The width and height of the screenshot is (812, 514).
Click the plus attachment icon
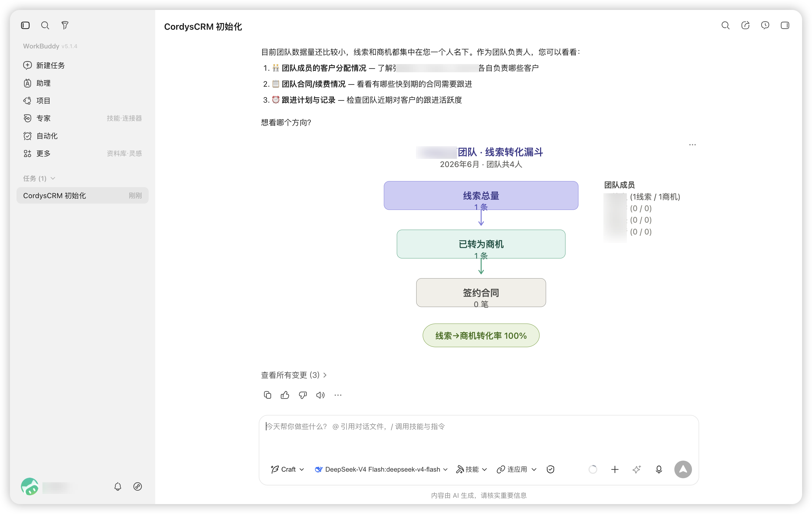click(x=615, y=469)
